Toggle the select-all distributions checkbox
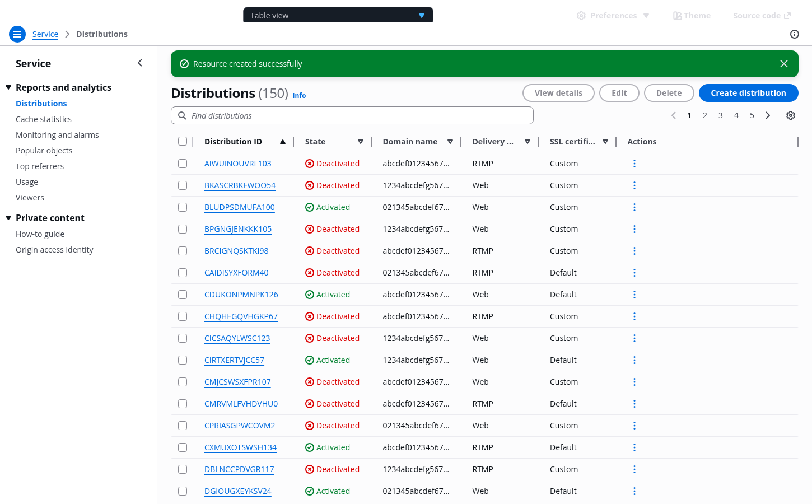The image size is (812, 504). pos(183,141)
